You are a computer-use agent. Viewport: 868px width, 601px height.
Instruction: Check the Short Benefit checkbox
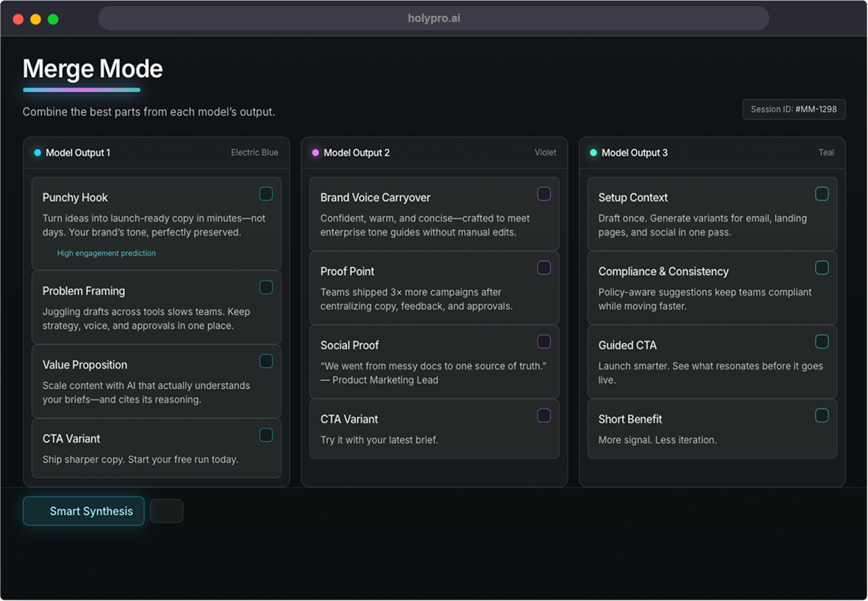822,416
